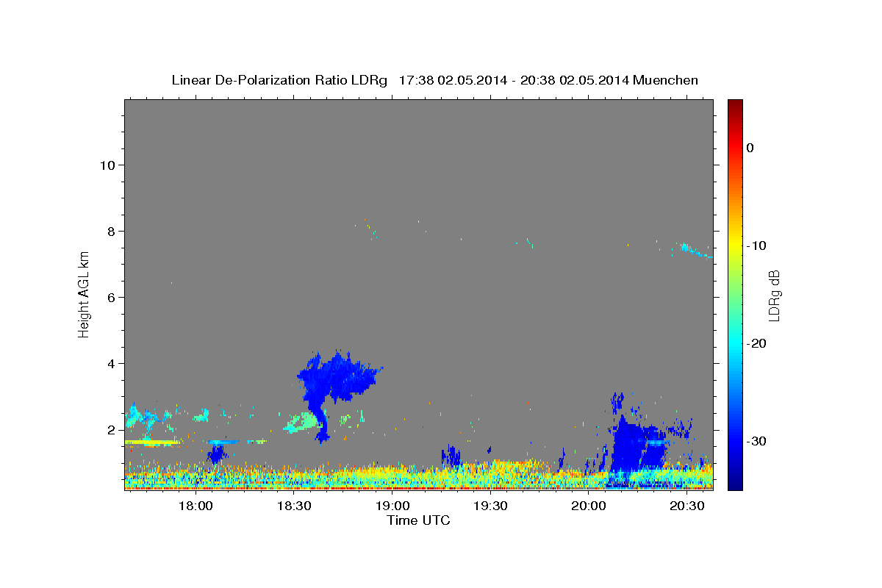Click the 19:30 time tick label

[x=491, y=506]
